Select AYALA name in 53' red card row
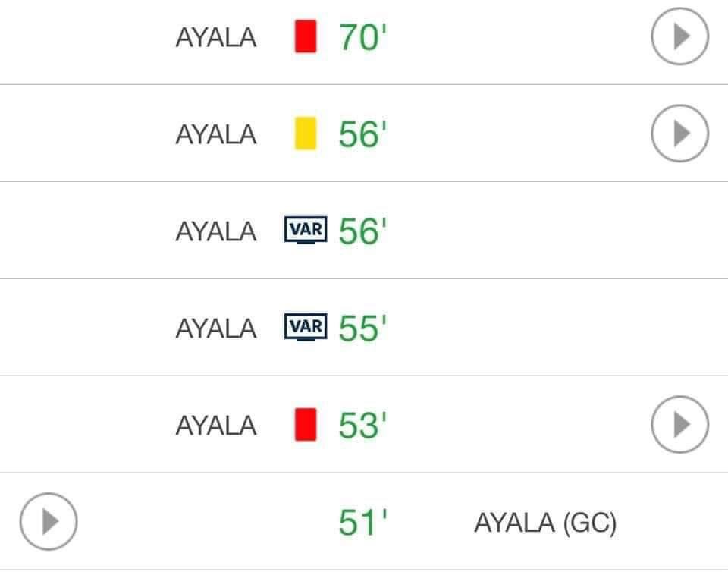The image size is (728, 572). point(215,426)
